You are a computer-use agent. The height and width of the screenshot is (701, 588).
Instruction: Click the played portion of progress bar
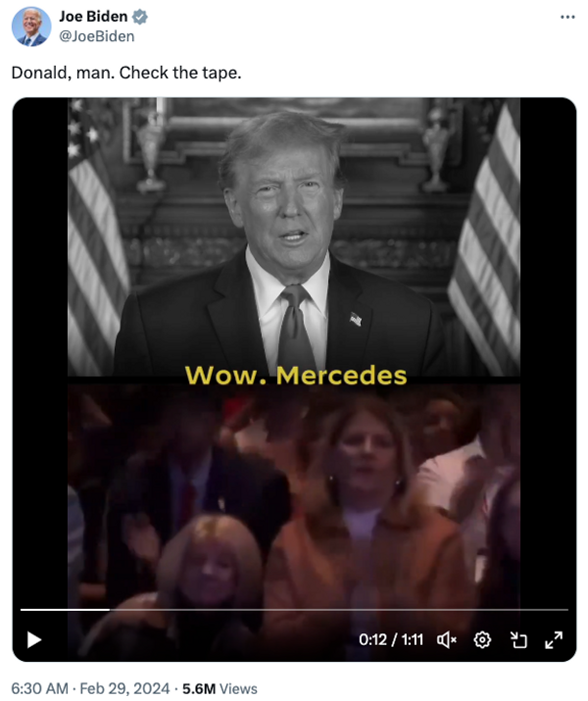click(x=65, y=610)
